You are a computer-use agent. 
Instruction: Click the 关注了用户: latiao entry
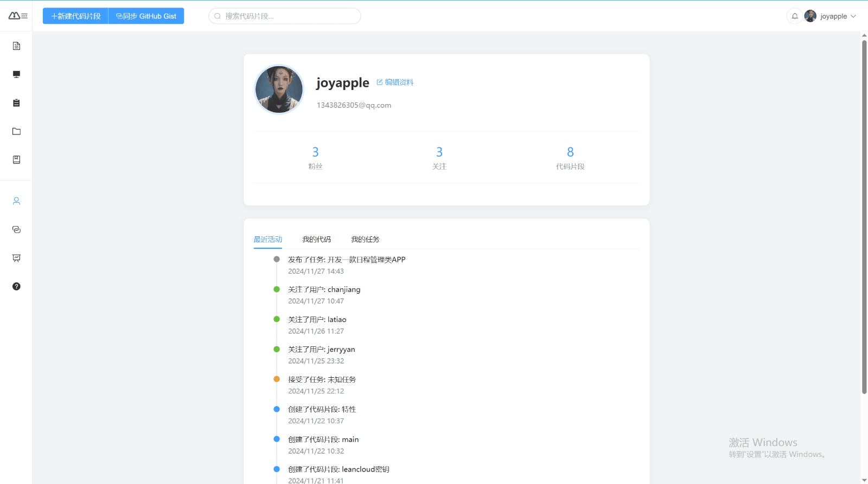click(x=317, y=320)
